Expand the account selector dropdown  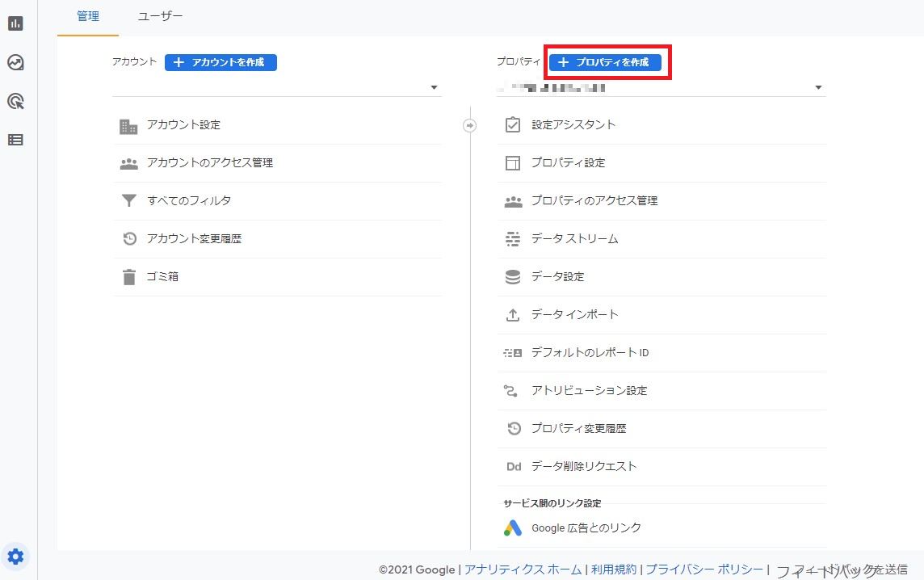434,86
